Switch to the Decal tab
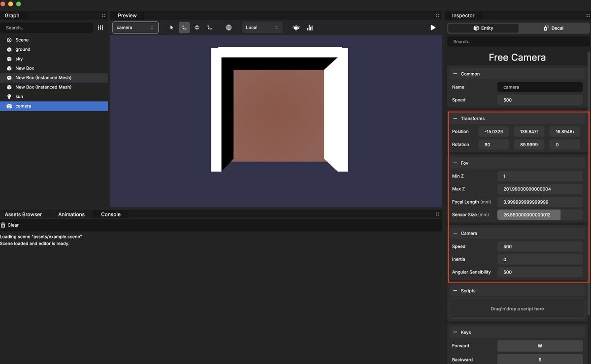591x364 pixels. [554, 28]
